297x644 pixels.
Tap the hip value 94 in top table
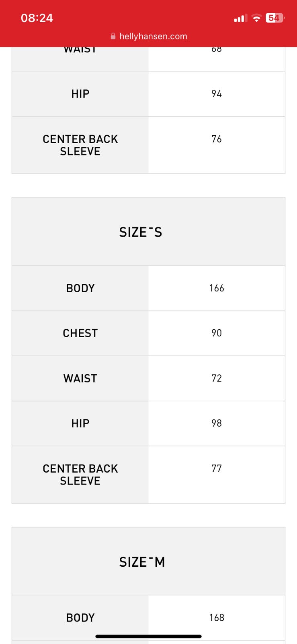point(217,94)
